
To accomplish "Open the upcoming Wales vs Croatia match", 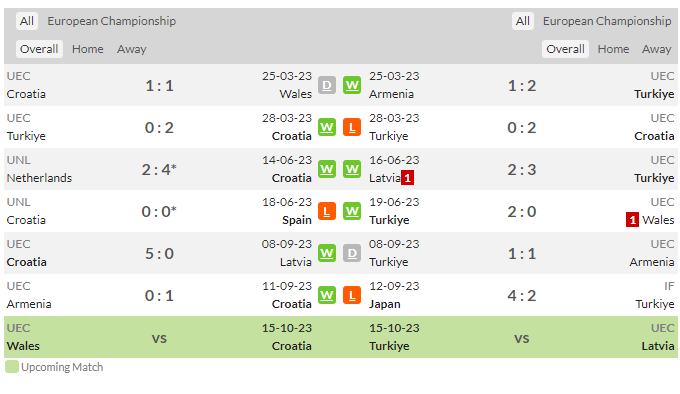I will pyautogui.click(x=159, y=337).
